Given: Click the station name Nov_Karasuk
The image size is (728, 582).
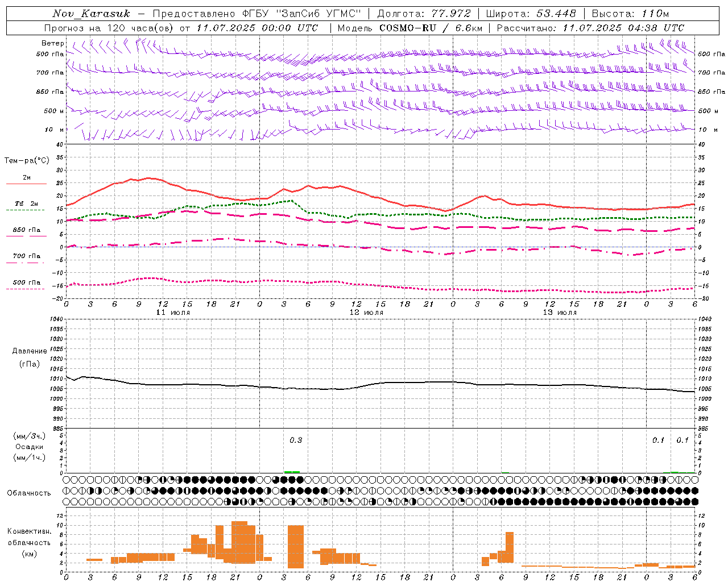Looking at the screenshot, I should (91, 14).
